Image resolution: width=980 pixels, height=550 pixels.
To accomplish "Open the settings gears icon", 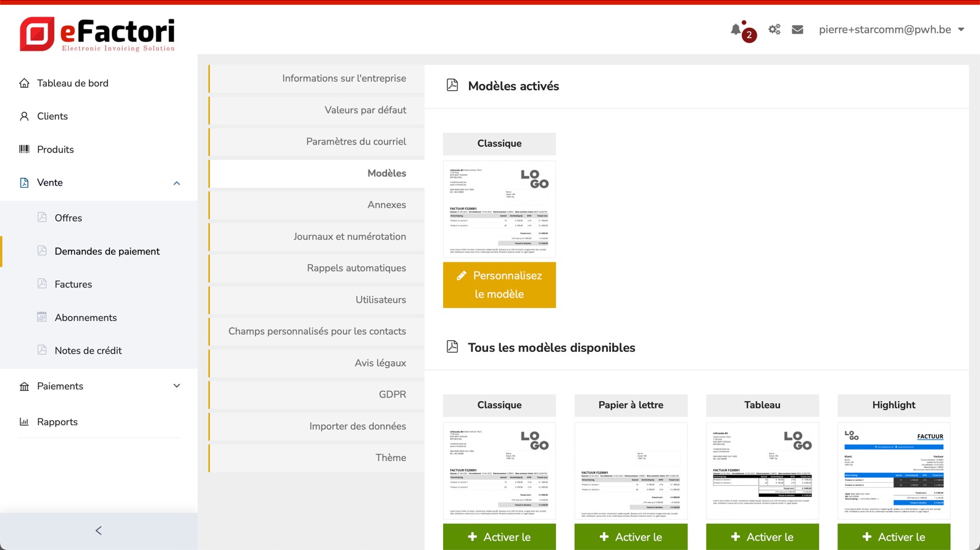I will [x=774, y=30].
